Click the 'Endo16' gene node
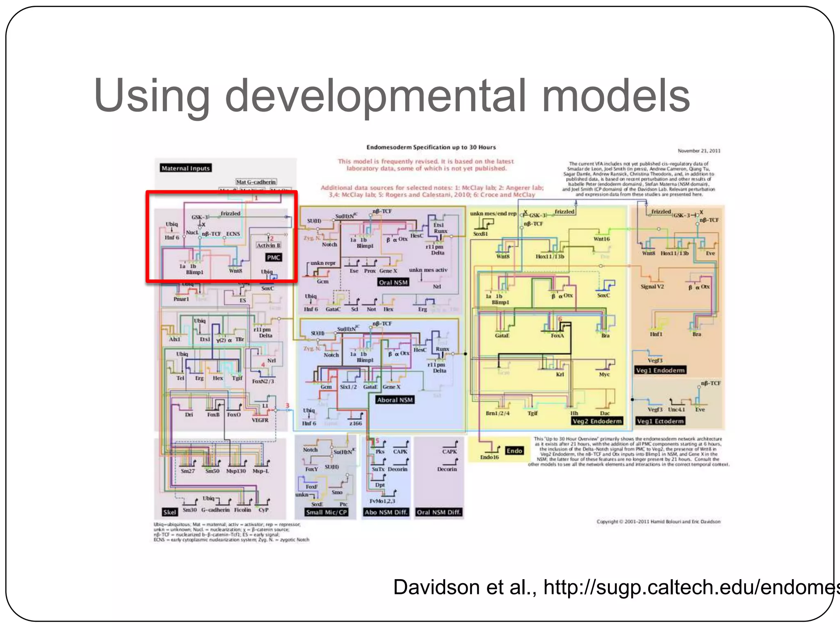This screenshot has width=840, height=630. (x=489, y=457)
